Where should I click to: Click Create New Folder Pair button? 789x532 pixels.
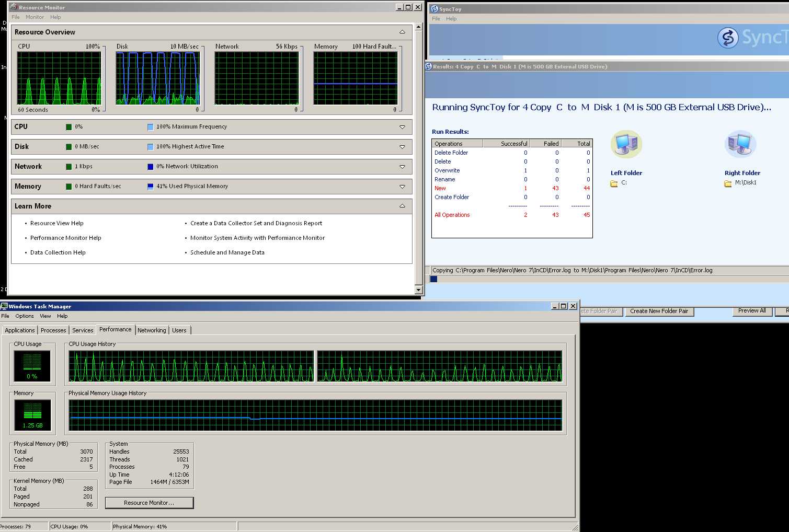[659, 311]
